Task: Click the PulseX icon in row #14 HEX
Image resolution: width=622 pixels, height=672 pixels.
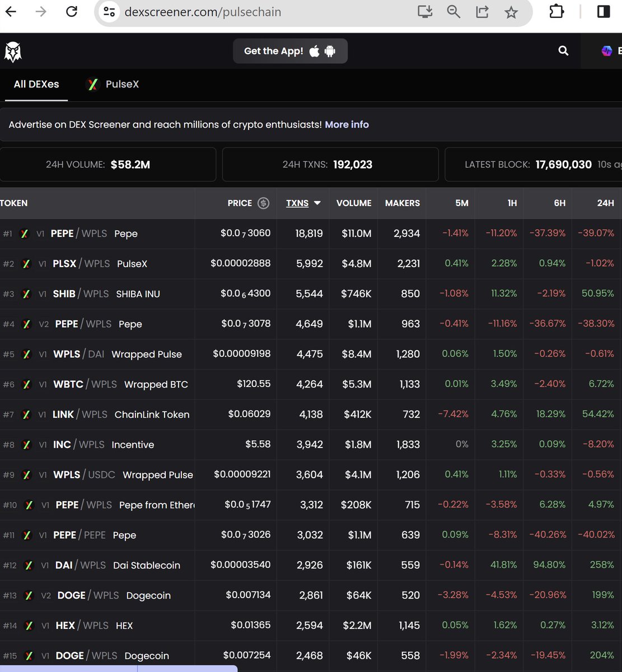Action: tap(29, 626)
